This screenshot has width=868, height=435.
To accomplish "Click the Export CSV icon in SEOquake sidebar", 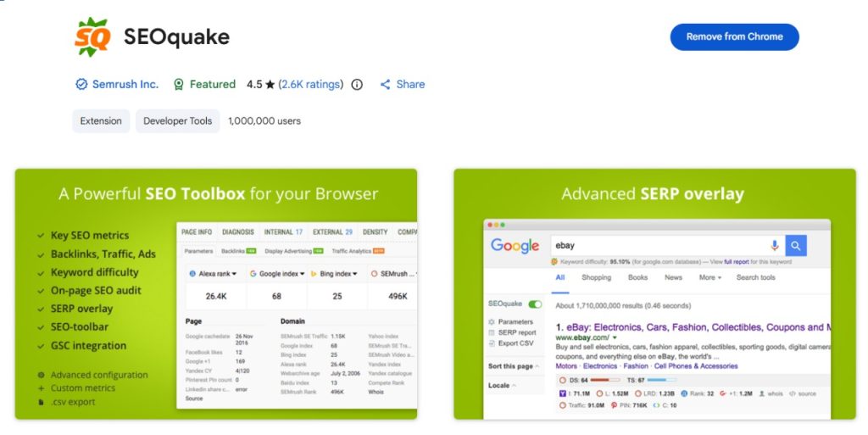I will (x=492, y=343).
